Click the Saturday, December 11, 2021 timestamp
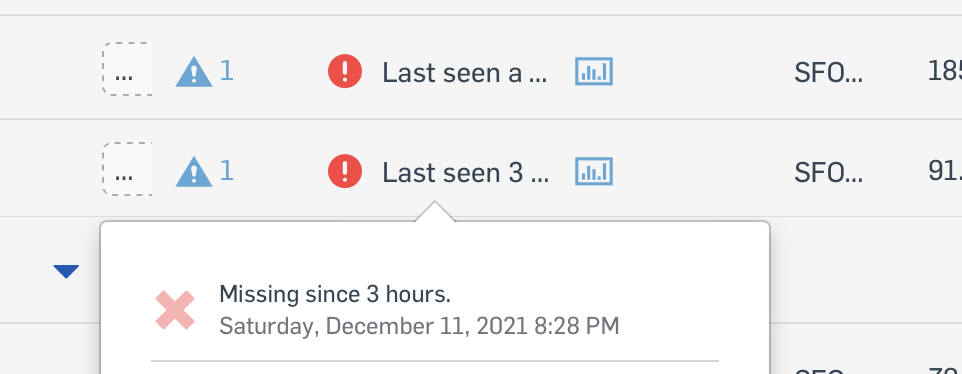The width and height of the screenshot is (962, 374). [x=419, y=326]
